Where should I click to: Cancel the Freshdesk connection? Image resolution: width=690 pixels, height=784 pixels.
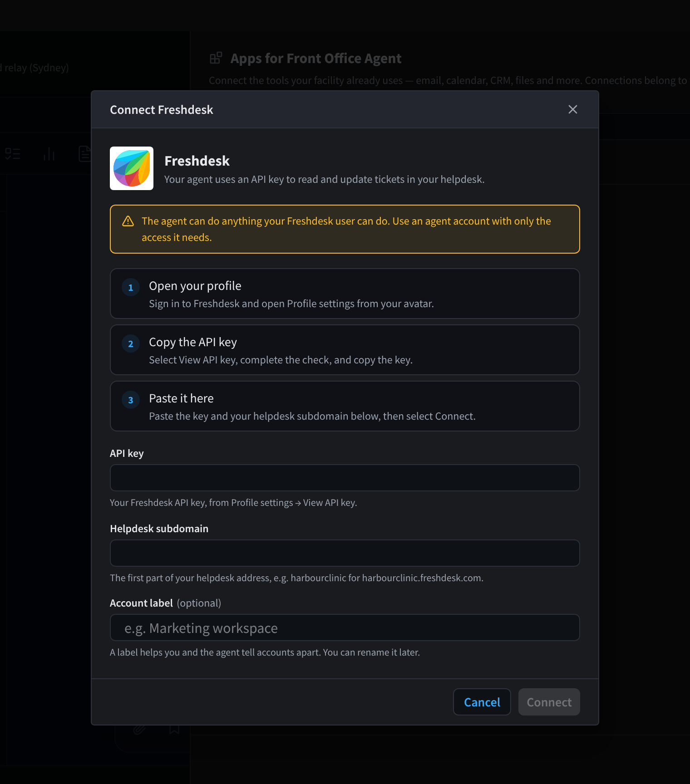[x=482, y=702]
